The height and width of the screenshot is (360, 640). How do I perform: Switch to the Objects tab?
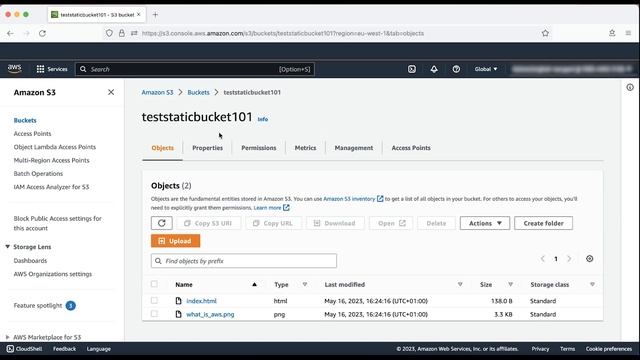162,148
